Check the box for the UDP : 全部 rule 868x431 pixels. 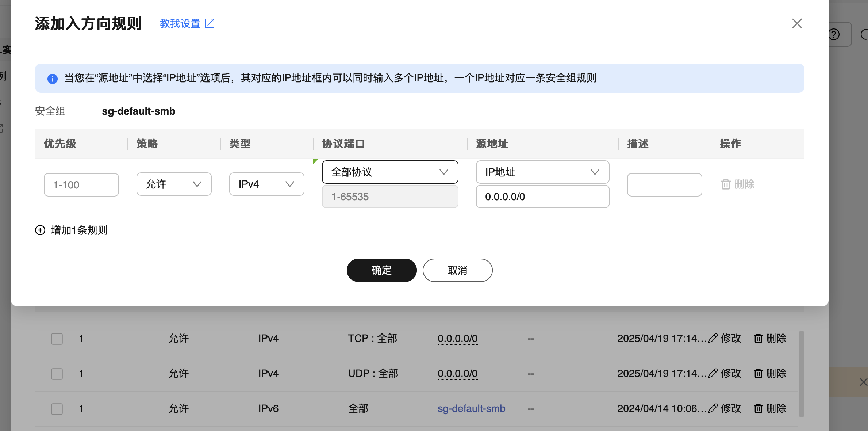coord(57,374)
